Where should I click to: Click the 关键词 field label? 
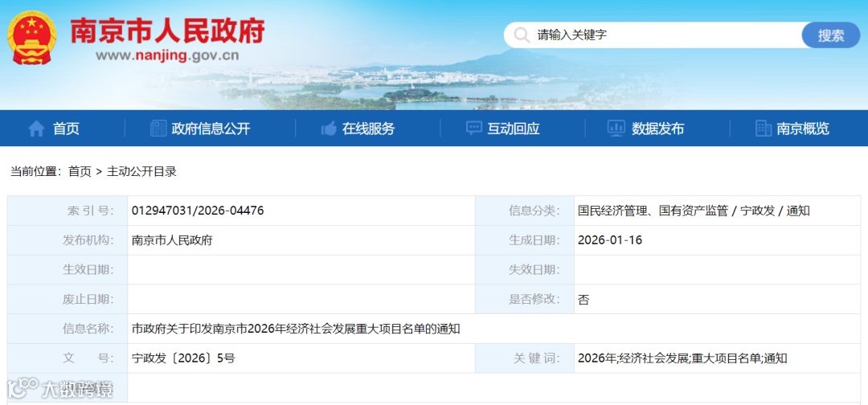tap(536, 358)
